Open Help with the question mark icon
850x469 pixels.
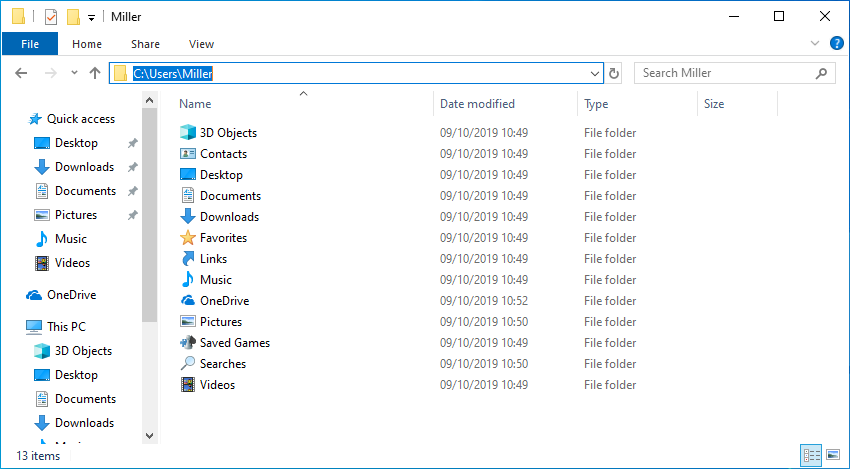[x=836, y=43]
